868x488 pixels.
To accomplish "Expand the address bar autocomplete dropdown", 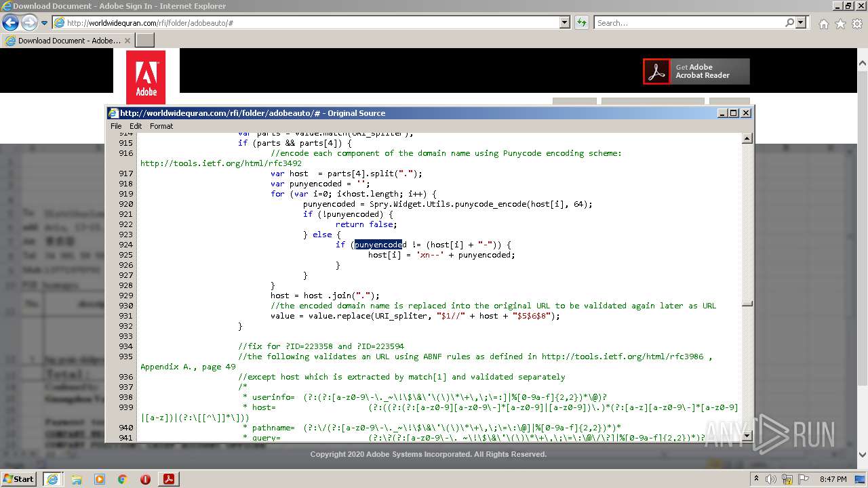I will coord(565,23).
